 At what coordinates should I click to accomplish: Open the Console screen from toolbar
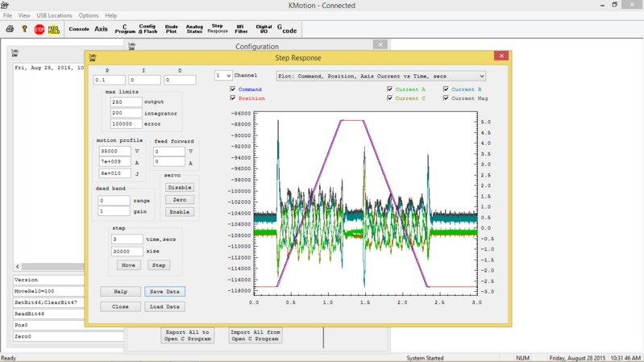[x=79, y=29]
